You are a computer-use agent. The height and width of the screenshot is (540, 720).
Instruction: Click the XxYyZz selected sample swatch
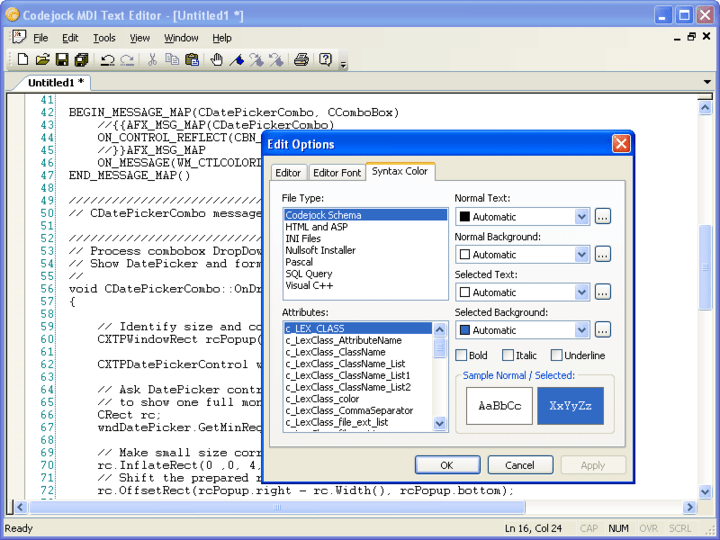tap(570, 406)
